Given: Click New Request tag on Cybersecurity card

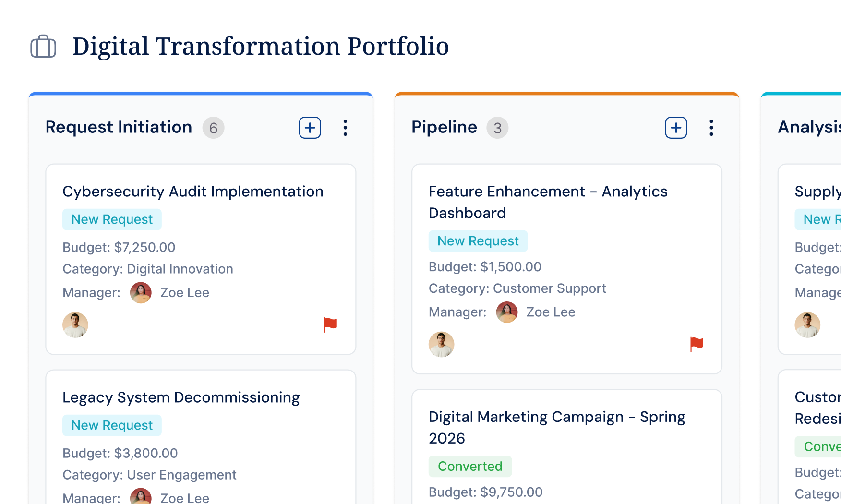Looking at the screenshot, I should click(112, 219).
